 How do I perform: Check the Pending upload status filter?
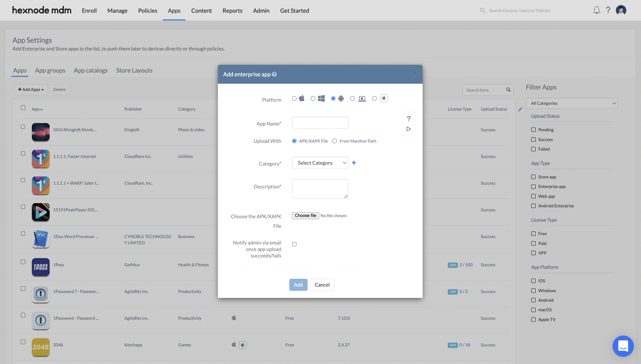click(x=533, y=130)
